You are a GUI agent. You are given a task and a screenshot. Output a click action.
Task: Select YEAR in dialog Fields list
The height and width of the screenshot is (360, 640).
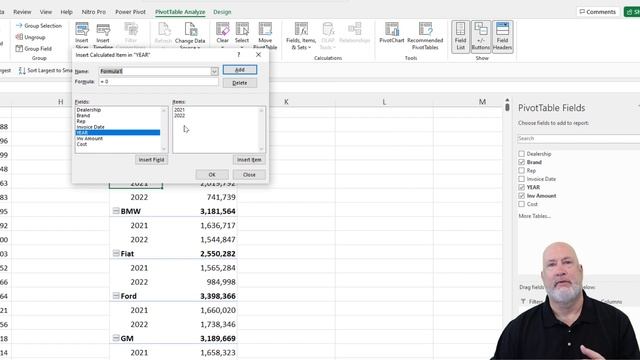(118, 133)
